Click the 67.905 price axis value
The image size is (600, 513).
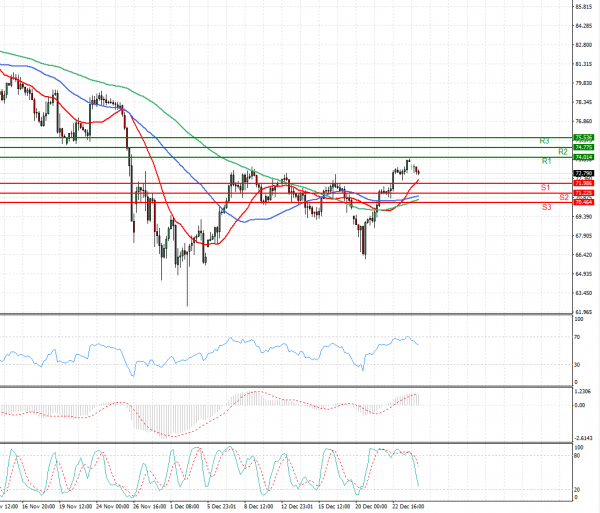[x=584, y=236]
